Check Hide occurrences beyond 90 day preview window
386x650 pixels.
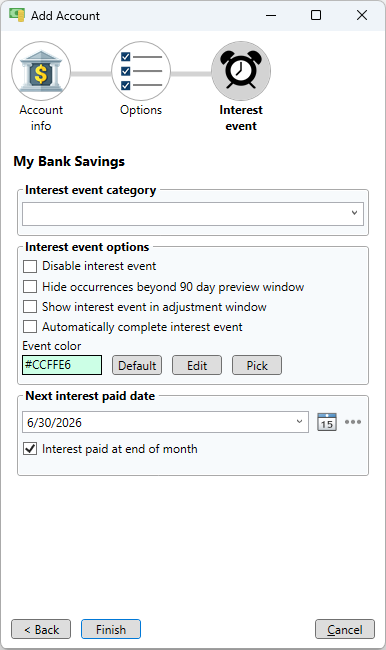pos(30,286)
